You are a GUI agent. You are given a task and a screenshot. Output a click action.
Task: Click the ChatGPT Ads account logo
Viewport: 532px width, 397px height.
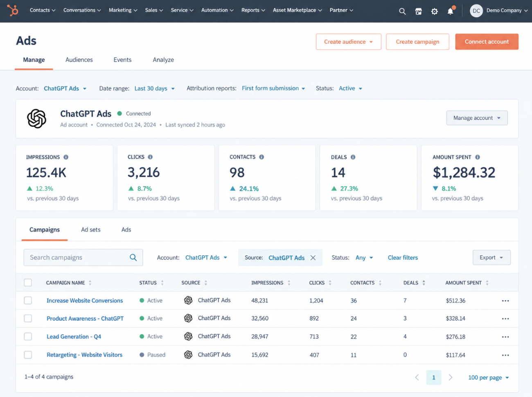[37, 119]
